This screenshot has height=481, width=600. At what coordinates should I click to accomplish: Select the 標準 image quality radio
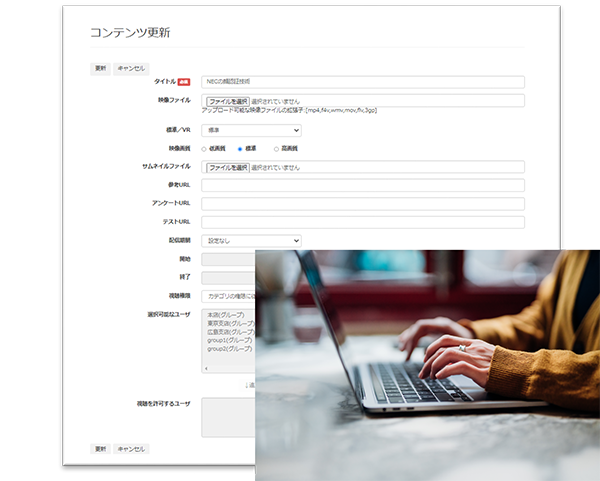click(240, 149)
